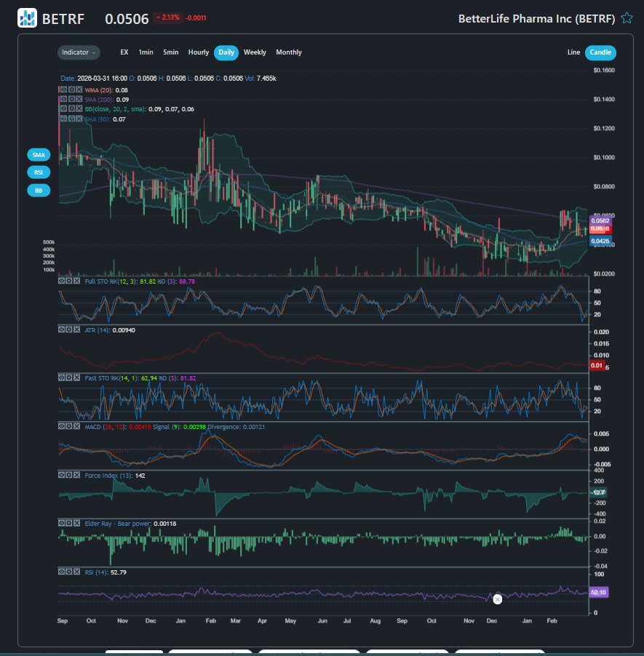This screenshot has height=656, width=644.
Task: Open settings gear for RSI (14) indicator
Action: (69, 572)
